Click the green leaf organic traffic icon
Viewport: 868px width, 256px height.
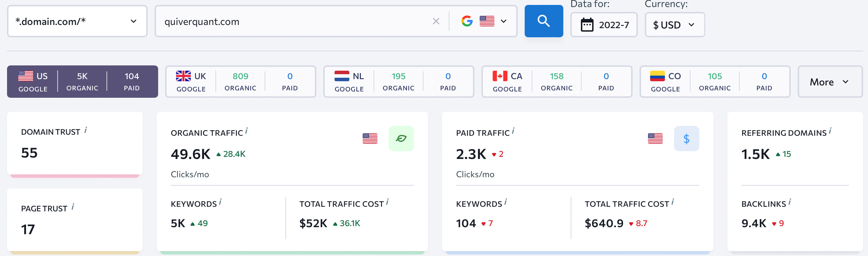(401, 139)
